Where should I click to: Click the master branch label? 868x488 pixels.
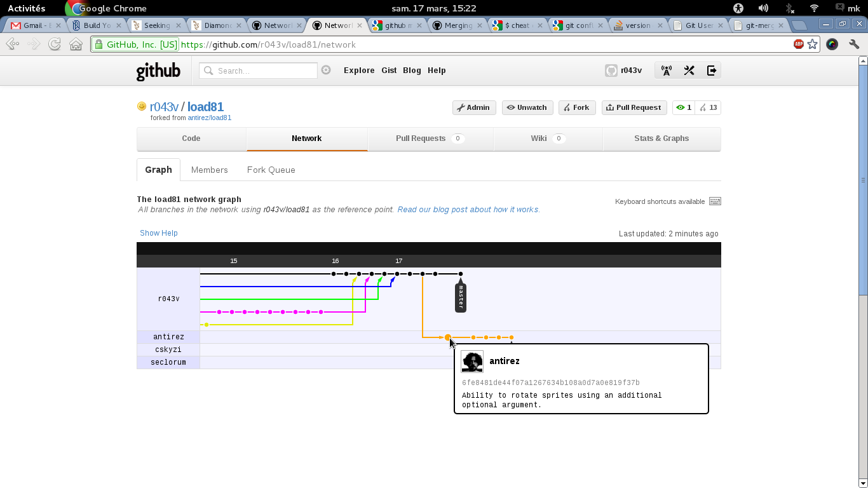[461, 297]
